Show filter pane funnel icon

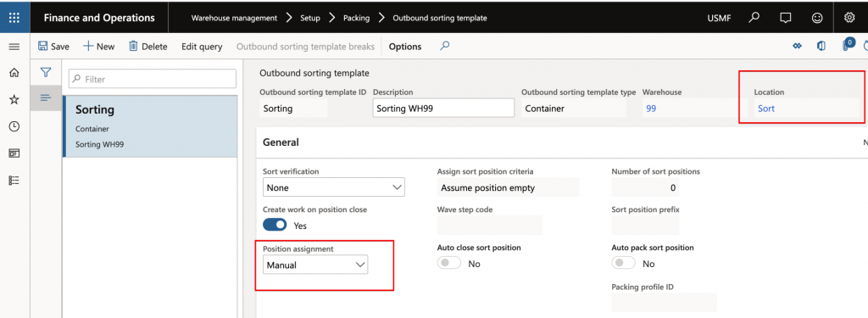pos(46,73)
